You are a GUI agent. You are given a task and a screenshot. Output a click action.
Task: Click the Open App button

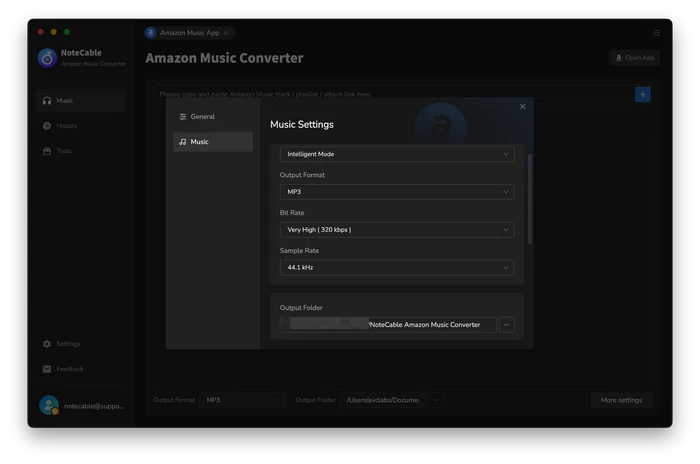(x=634, y=58)
